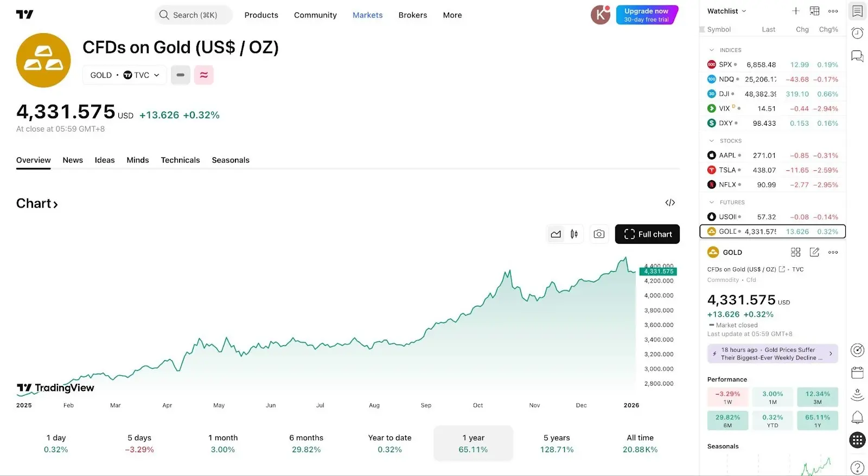This screenshot has width=868, height=476.
Task: Click the add symbol plus icon
Action: tap(795, 11)
